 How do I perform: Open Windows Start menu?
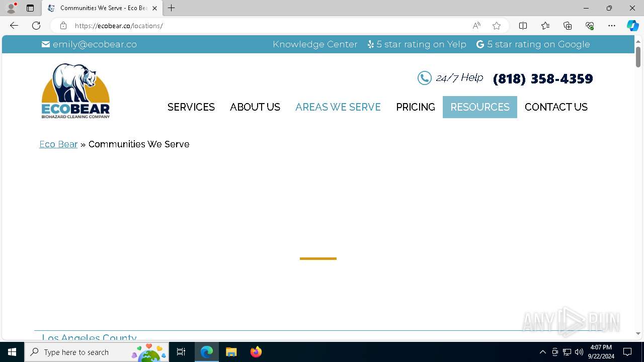12,352
